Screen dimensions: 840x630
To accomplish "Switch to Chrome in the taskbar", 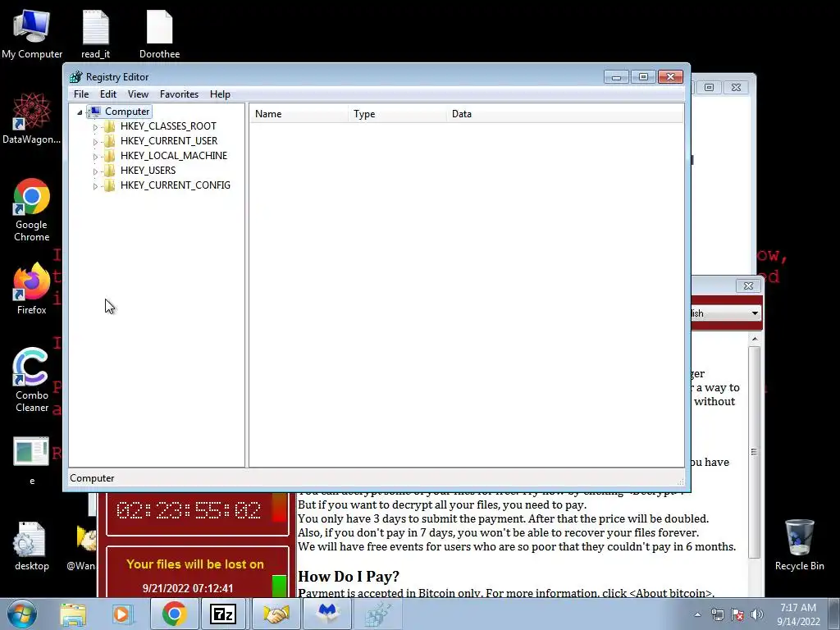I will tap(174, 614).
